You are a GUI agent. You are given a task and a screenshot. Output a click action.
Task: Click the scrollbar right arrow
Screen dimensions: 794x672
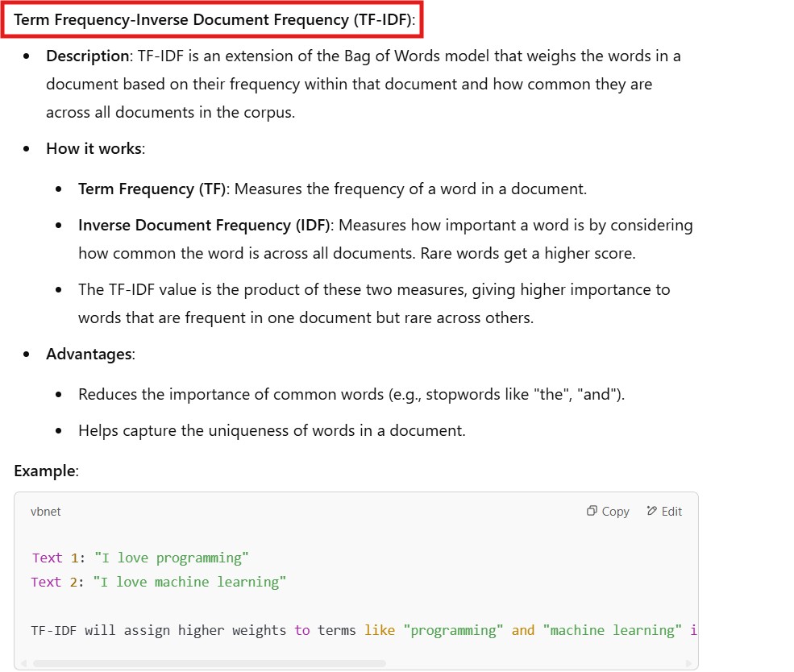point(688,663)
